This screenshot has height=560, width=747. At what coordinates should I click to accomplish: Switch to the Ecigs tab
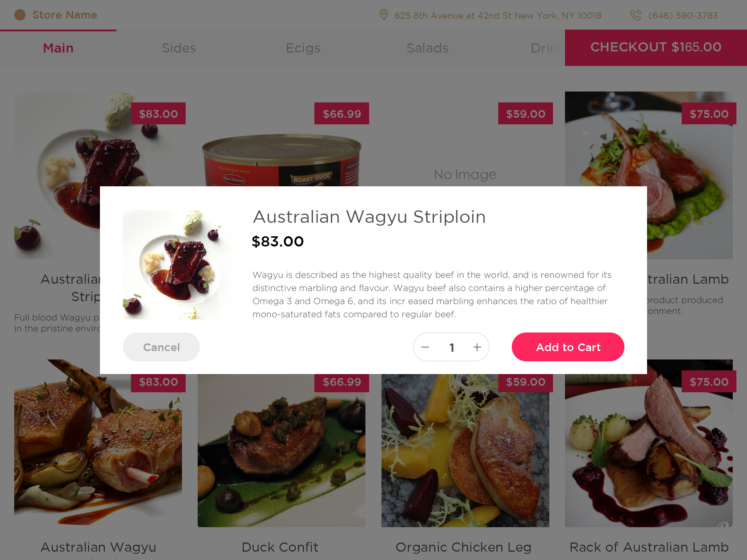pos(303,48)
